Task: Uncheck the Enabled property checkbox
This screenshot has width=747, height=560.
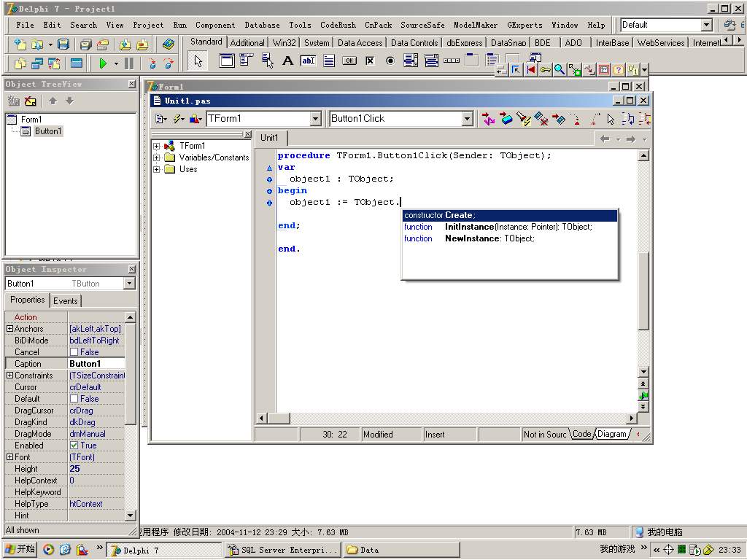Action: (74, 446)
